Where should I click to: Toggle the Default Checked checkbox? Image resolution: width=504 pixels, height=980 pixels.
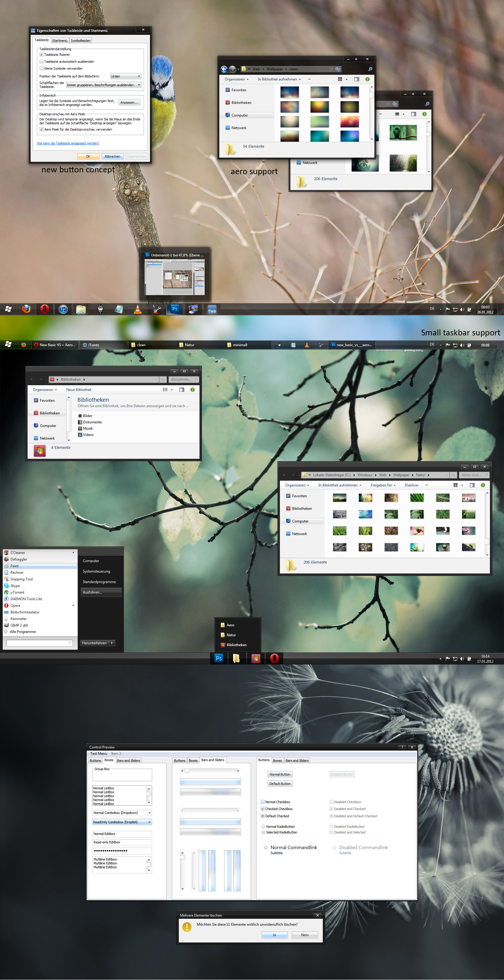pyautogui.click(x=262, y=816)
